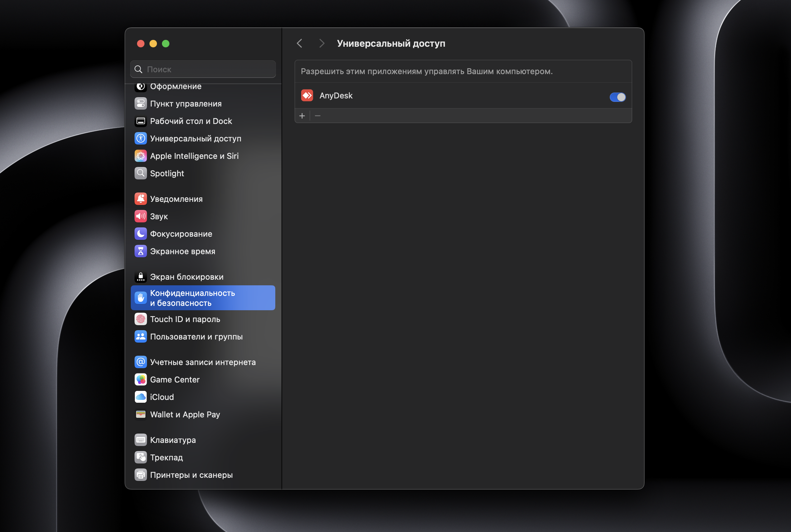This screenshot has width=791, height=532.
Task: Click the green full-screen window button
Action: coord(166,43)
